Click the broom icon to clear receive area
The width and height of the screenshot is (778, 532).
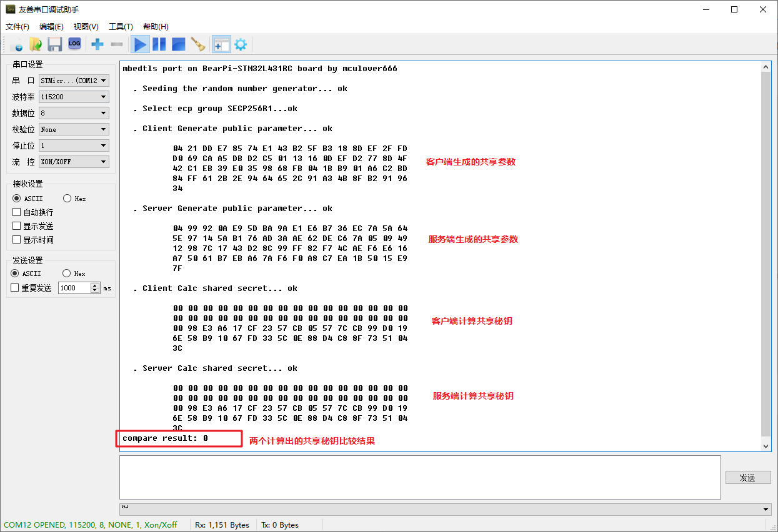coord(198,44)
